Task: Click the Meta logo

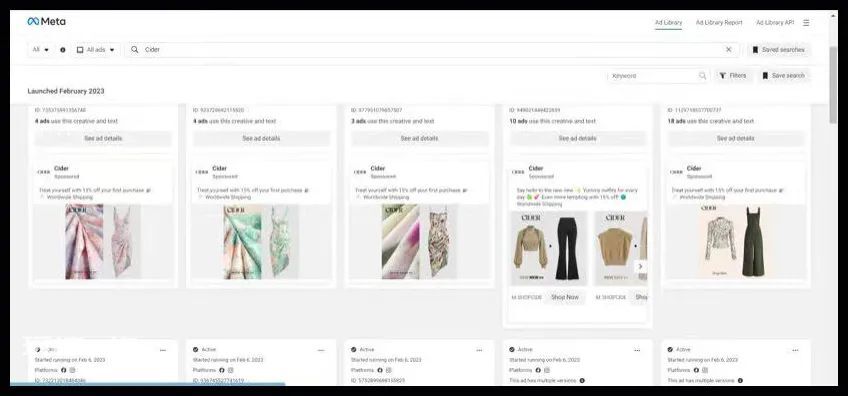Action: [x=47, y=22]
